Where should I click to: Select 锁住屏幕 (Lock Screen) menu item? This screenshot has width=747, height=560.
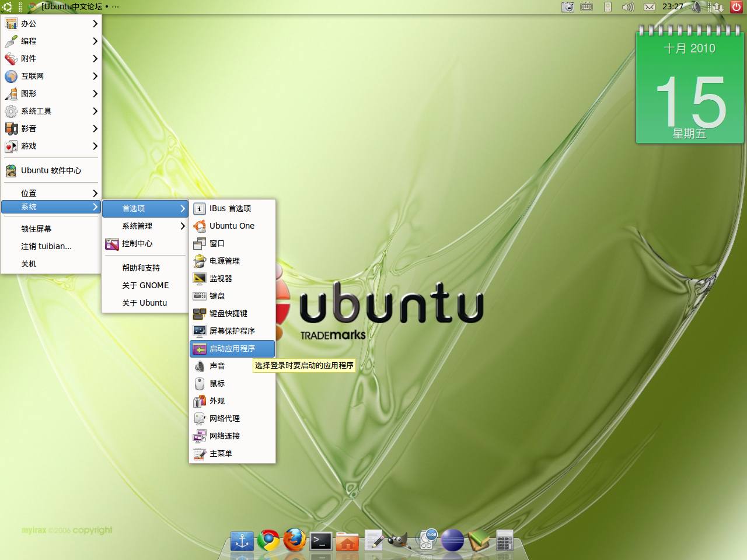51,229
